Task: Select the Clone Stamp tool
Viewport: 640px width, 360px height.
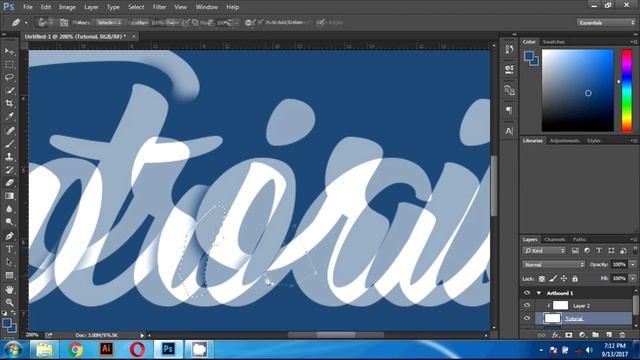Action: coord(9,157)
